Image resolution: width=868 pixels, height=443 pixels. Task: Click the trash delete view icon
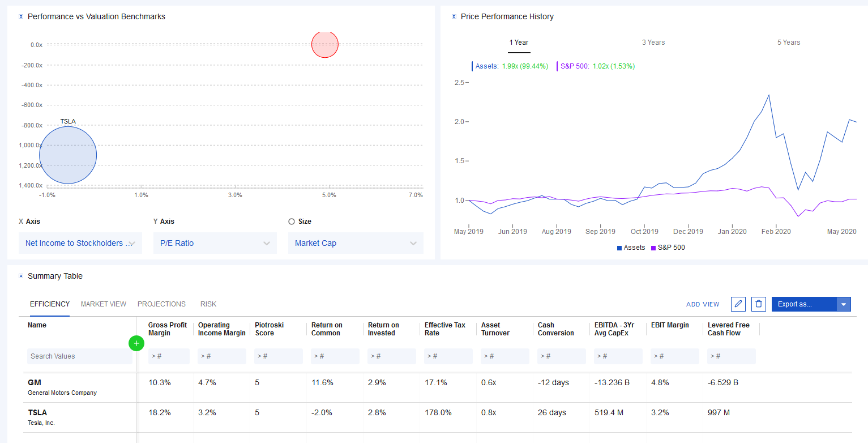tap(759, 304)
